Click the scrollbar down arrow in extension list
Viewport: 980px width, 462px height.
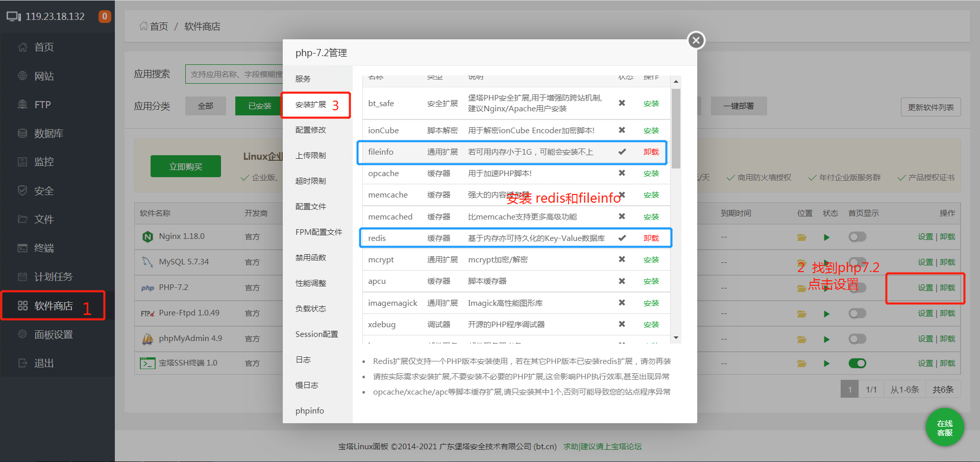pos(676,337)
